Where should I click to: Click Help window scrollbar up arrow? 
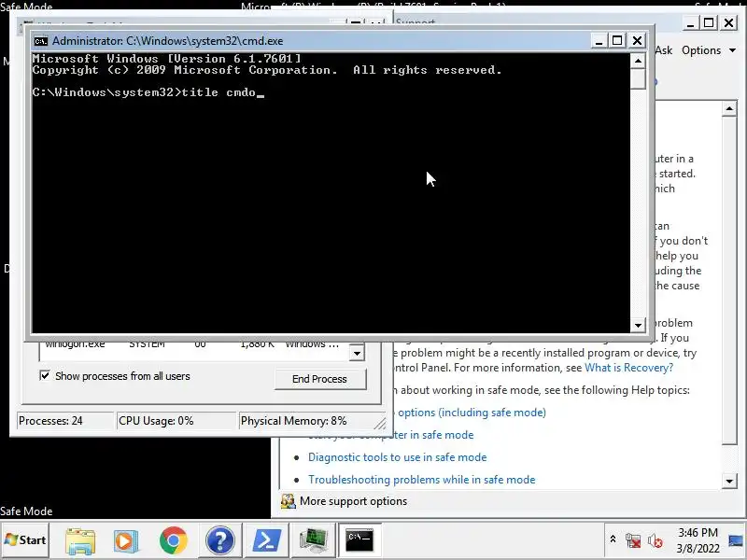coord(729,109)
